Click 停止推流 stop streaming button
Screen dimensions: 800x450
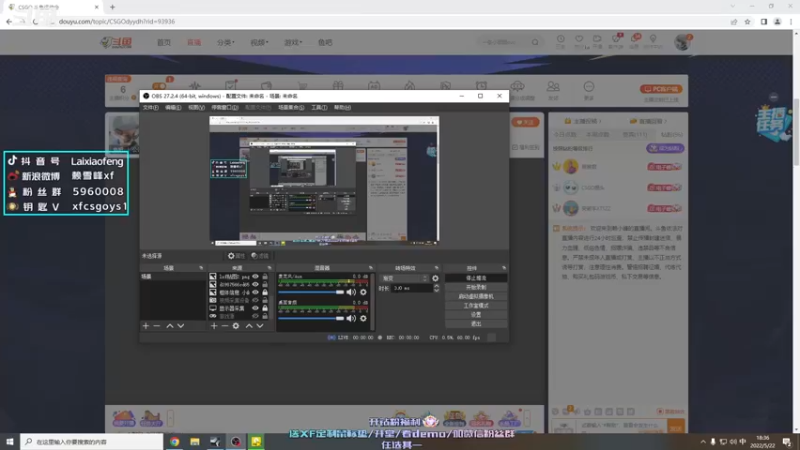pyautogui.click(x=476, y=278)
